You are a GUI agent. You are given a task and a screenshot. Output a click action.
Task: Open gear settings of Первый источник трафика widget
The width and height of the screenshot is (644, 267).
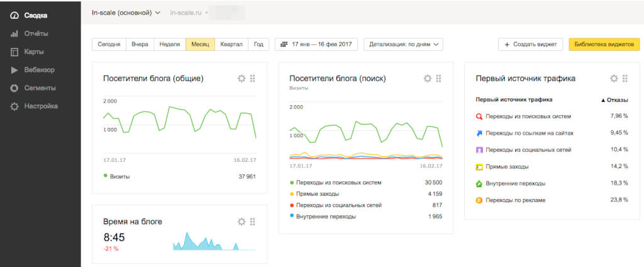pos(614,79)
